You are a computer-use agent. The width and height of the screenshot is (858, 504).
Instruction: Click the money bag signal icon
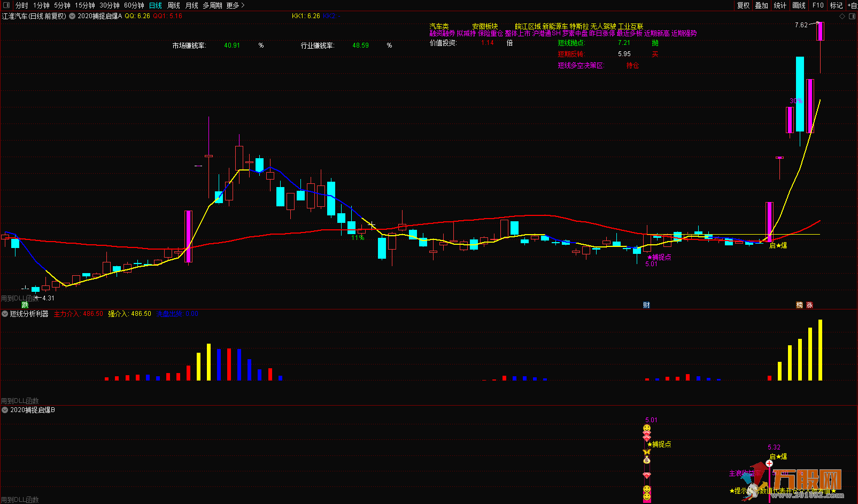click(647, 460)
